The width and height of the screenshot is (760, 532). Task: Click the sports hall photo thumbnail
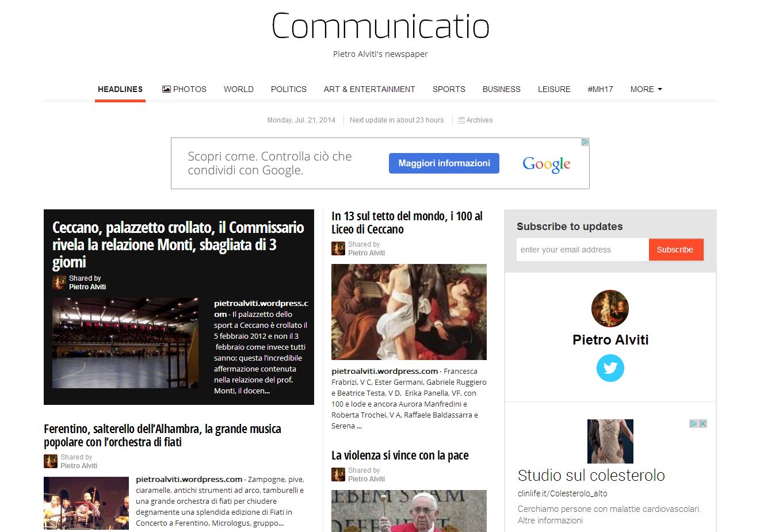pos(125,343)
